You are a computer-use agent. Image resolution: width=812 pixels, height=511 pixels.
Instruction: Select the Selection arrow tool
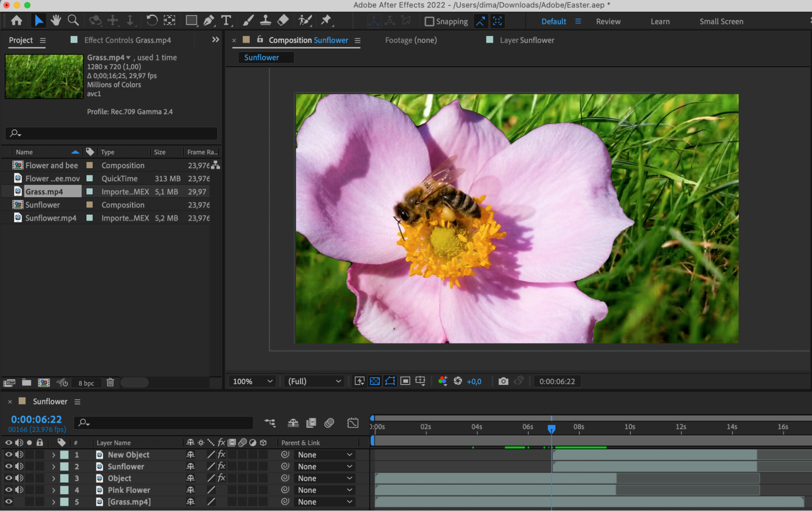pos(39,21)
